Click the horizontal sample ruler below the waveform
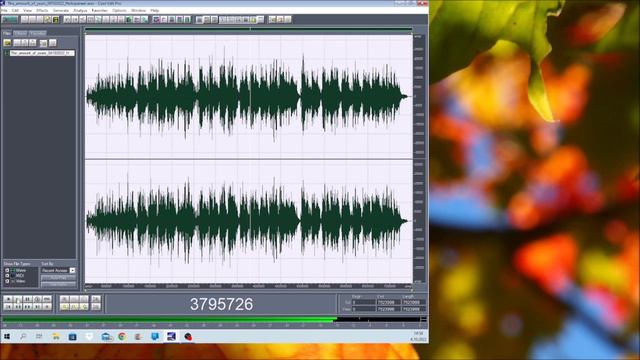Screen dimensions: 640x360 coord(249,286)
